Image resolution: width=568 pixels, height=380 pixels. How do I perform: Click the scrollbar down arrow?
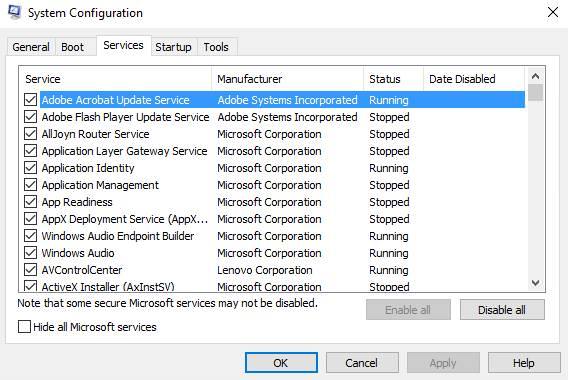click(535, 283)
